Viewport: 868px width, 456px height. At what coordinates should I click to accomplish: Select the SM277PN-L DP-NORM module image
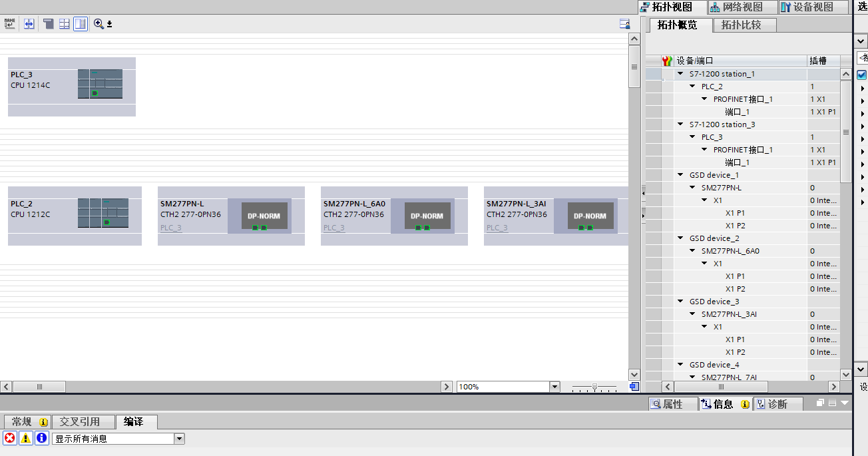pos(264,216)
